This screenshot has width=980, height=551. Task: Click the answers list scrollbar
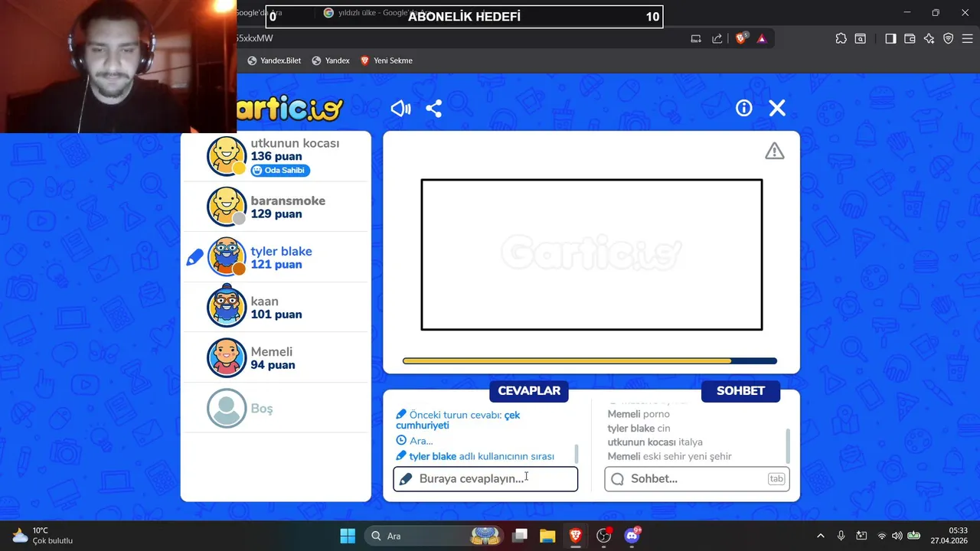point(576,454)
